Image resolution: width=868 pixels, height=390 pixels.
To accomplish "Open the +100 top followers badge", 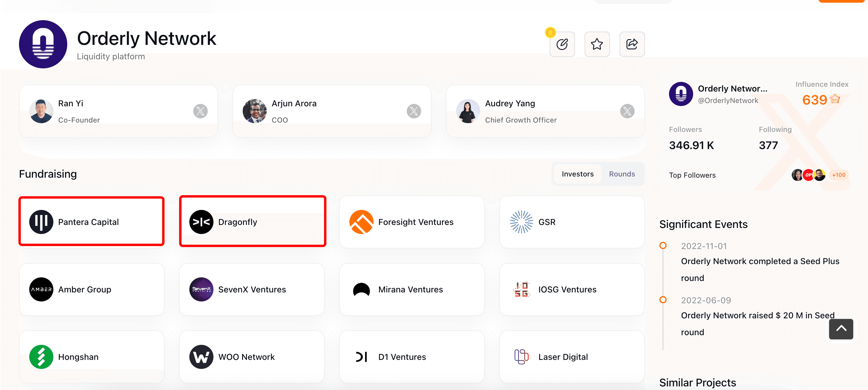I will [x=839, y=175].
